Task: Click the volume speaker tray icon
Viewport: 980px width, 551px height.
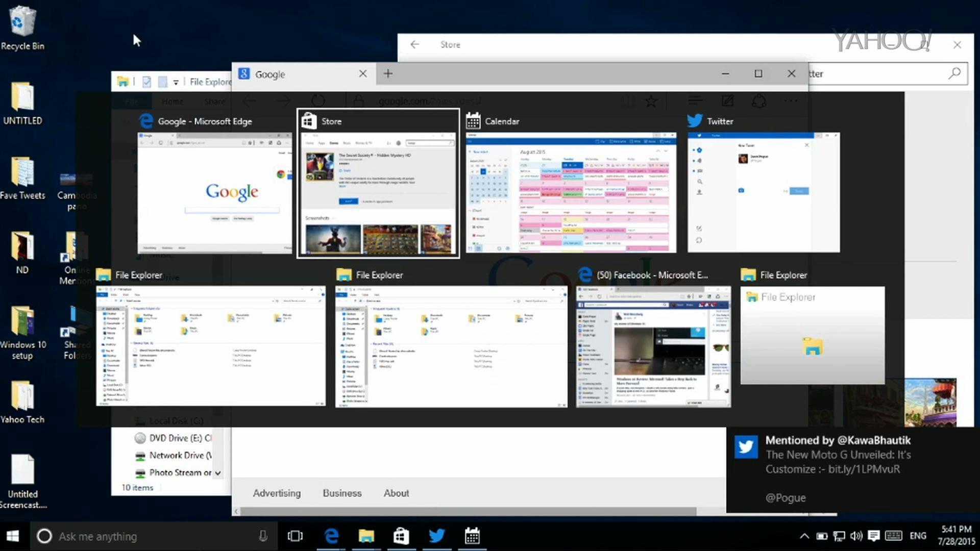Action: pos(856,536)
